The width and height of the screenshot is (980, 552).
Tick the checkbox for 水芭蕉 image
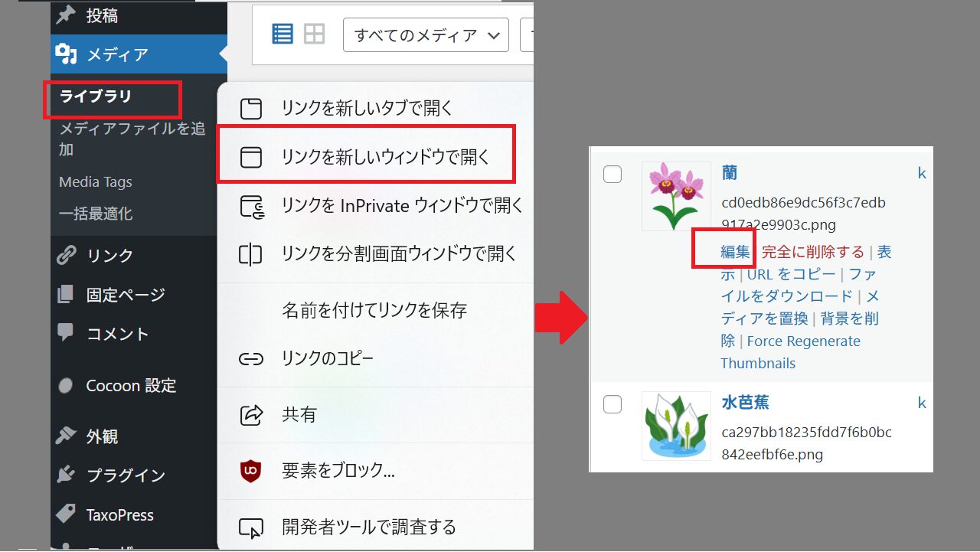(612, 403)
